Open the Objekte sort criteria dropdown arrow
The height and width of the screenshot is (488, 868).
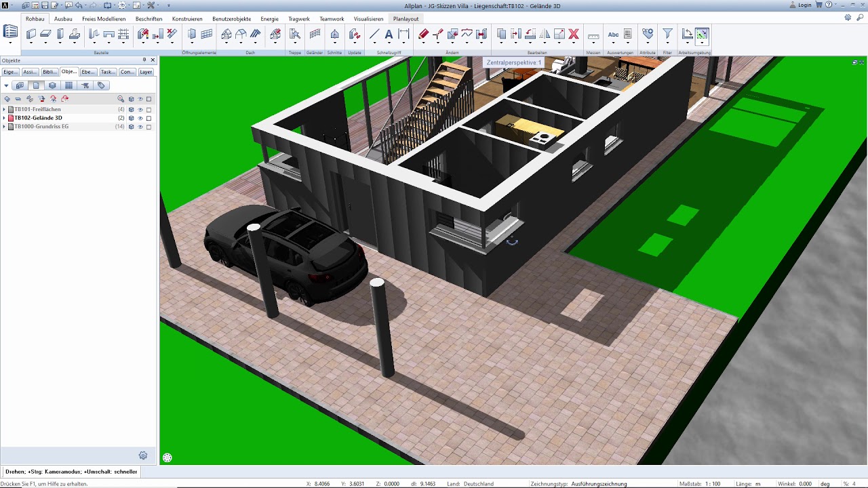tap(6, 85)
